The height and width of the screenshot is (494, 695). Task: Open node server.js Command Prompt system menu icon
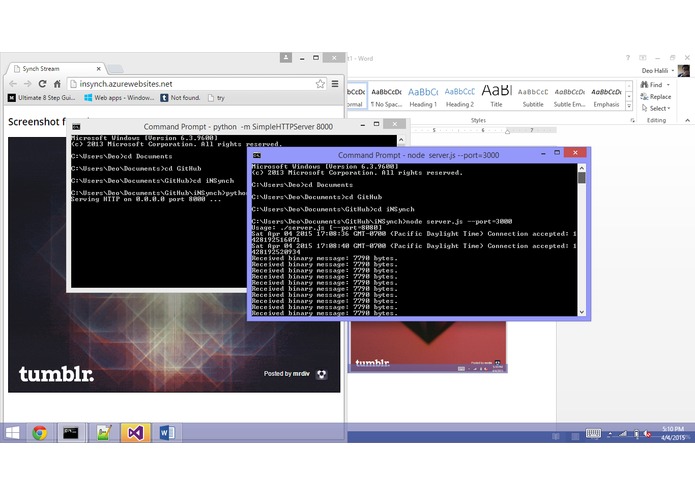coord(257,156)
